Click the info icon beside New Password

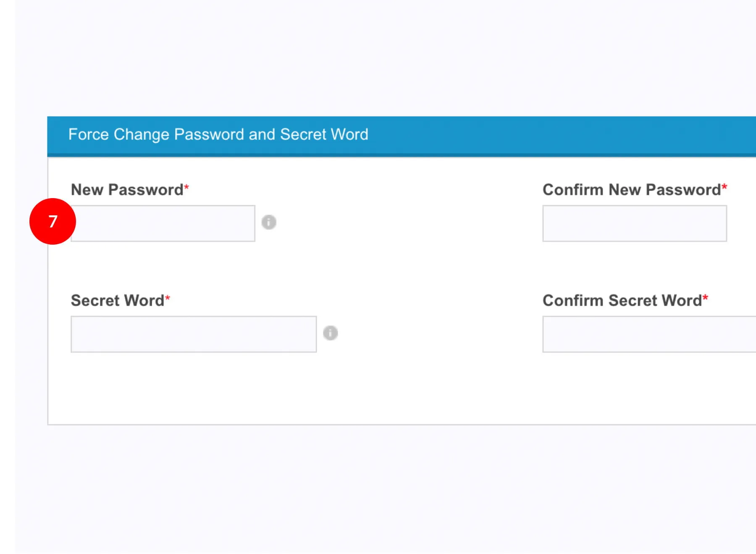269,222
